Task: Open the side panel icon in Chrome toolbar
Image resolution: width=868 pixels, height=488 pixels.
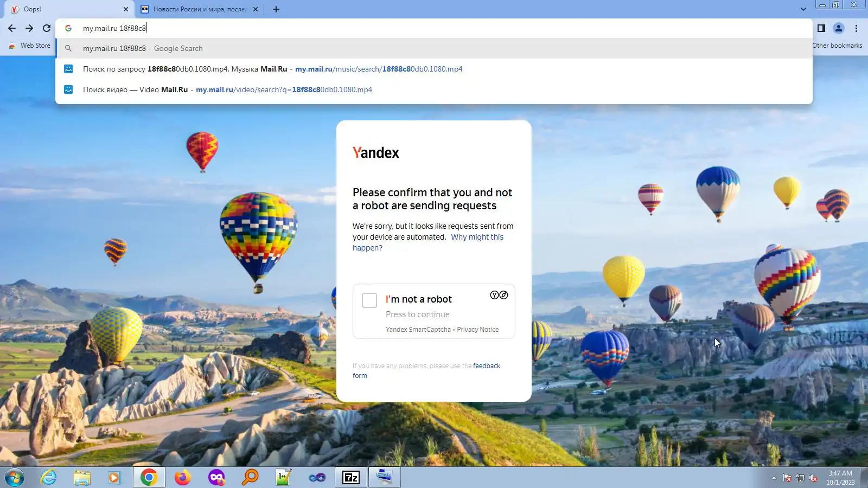Action: (x=821, y=28)
